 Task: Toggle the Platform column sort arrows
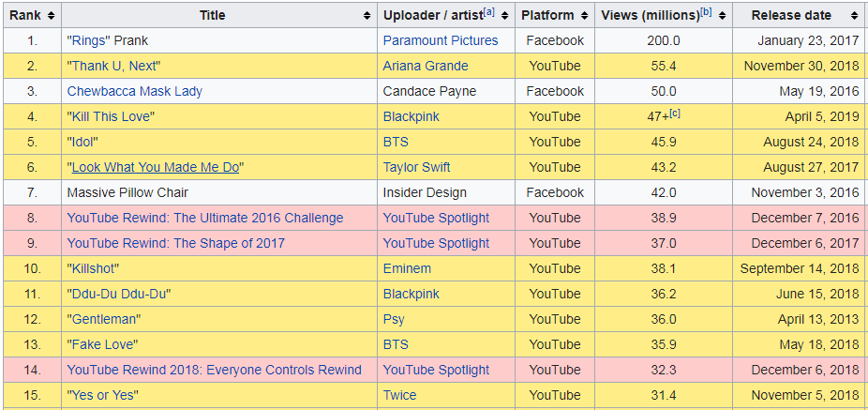[585, 16]
